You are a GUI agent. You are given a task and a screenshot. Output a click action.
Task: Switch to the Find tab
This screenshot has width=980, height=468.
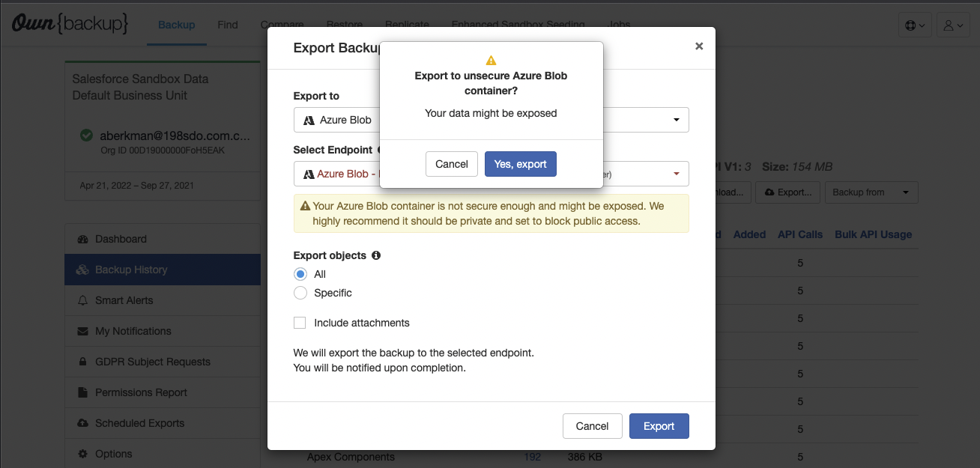pos(228,25)
